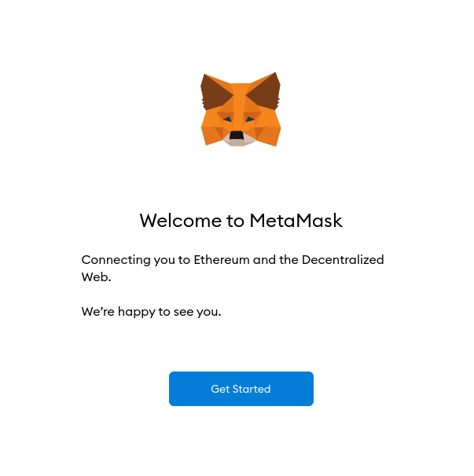Click the word Ethereum in description
The width and height of the screenshot is (474, 476).
(x=222, y=260)
